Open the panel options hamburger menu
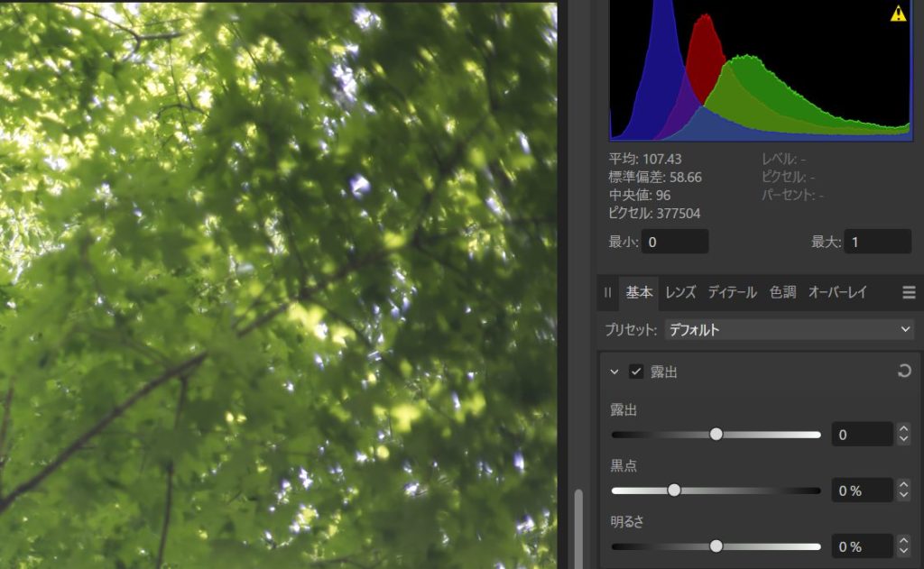 [909, 292]
